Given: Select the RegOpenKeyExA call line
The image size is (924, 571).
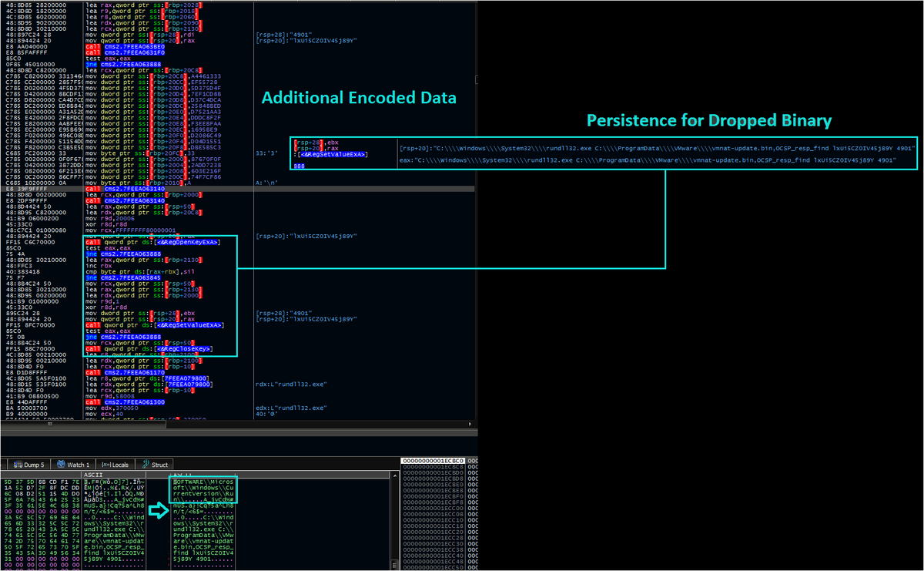Looking at the screenshot, I should [153, 242].
